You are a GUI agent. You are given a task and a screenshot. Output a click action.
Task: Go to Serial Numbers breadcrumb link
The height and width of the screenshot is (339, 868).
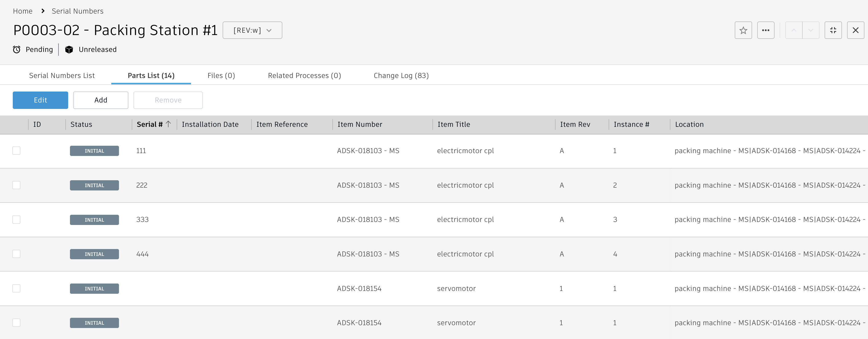(x=78, y=11)
